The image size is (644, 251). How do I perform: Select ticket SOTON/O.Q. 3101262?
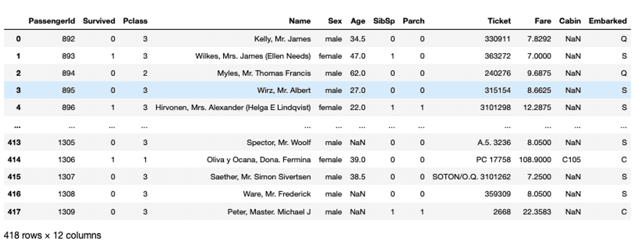[471, 177]
